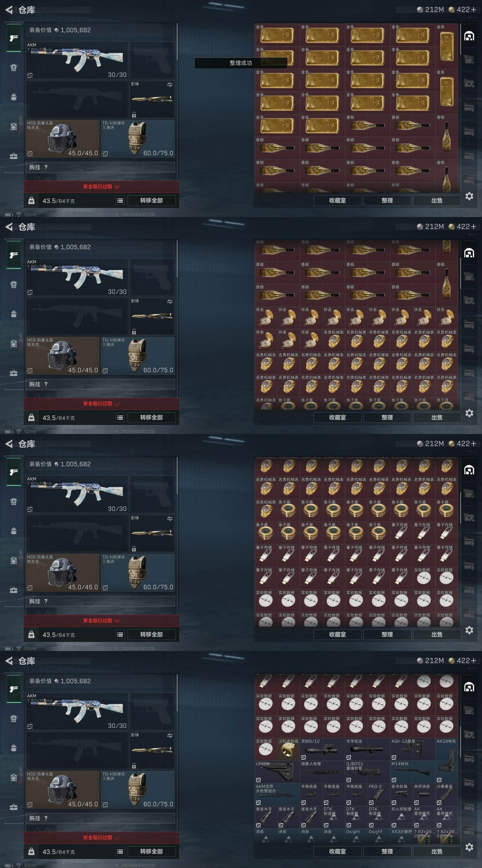This screenshot has height=868, width=482.
Task: Select the PEQ-2 laser attachment
Action: click(x=379, y=794)
